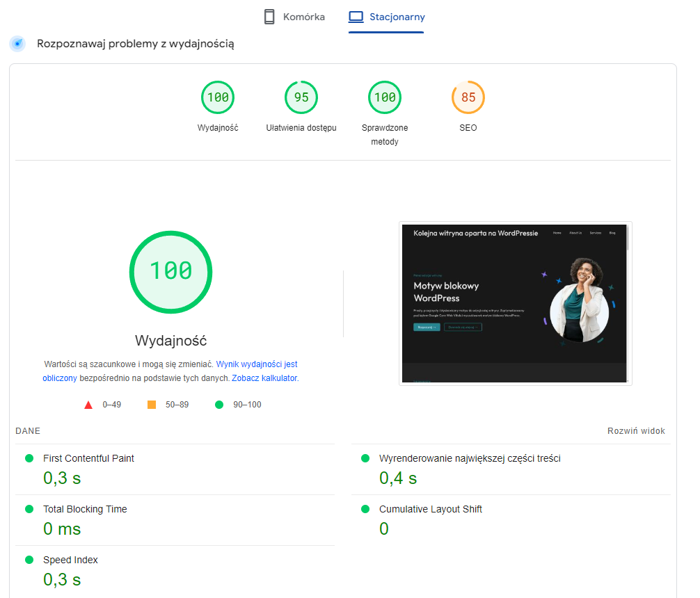
Task: Expand metrics with Rozwiń widok
Action: [x=636, y=431]
